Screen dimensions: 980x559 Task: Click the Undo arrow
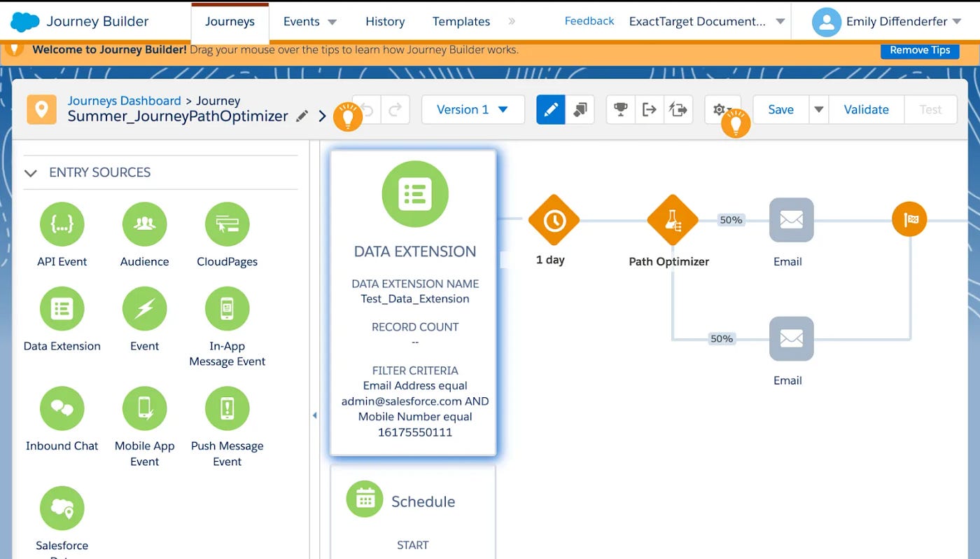point(367,109)
